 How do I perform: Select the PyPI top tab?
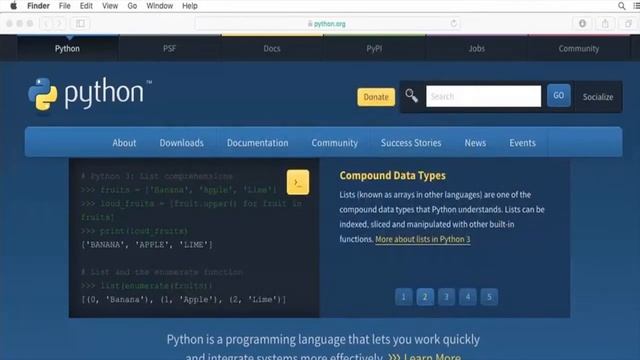(x=374, y=49)
